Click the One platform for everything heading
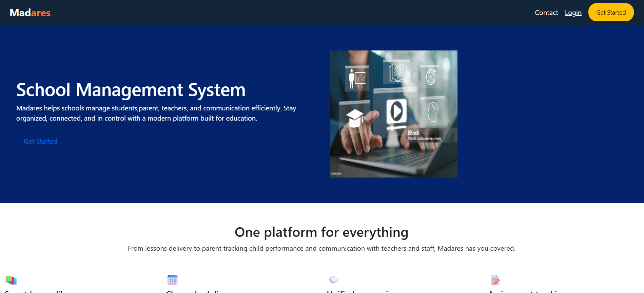The width and height of the screenshot is (644, 293). click(321, 232)
